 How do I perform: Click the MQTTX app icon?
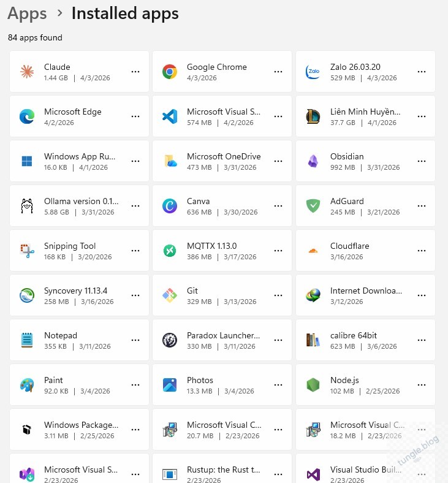170,251
